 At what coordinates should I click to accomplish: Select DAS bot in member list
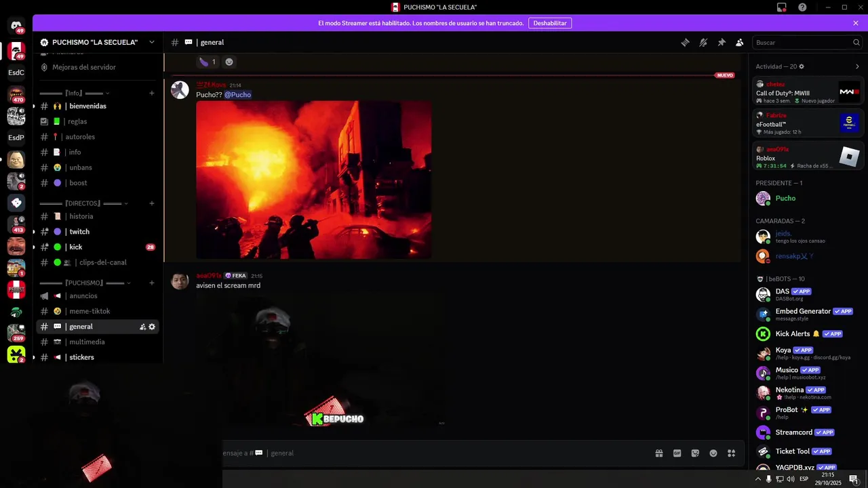808,294
